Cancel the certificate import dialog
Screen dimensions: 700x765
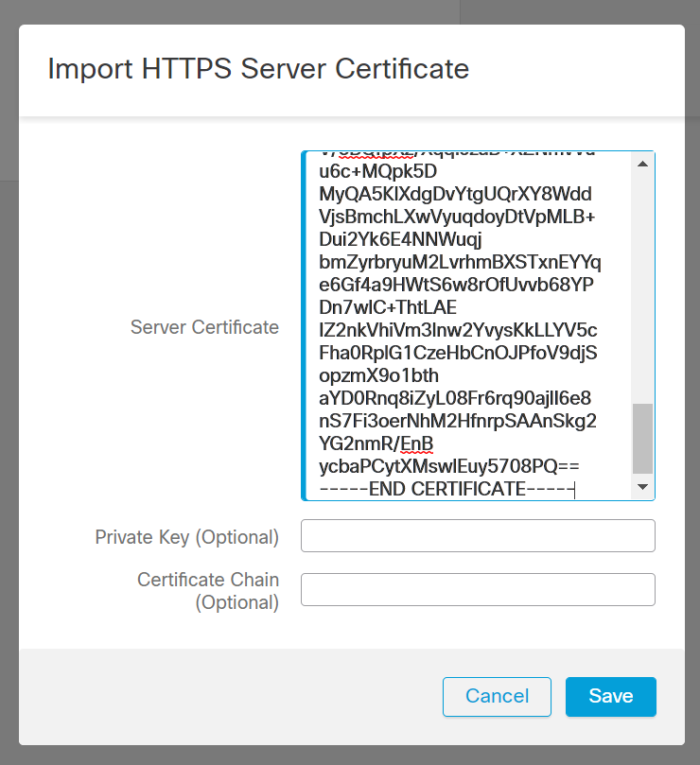click(497, 697)
